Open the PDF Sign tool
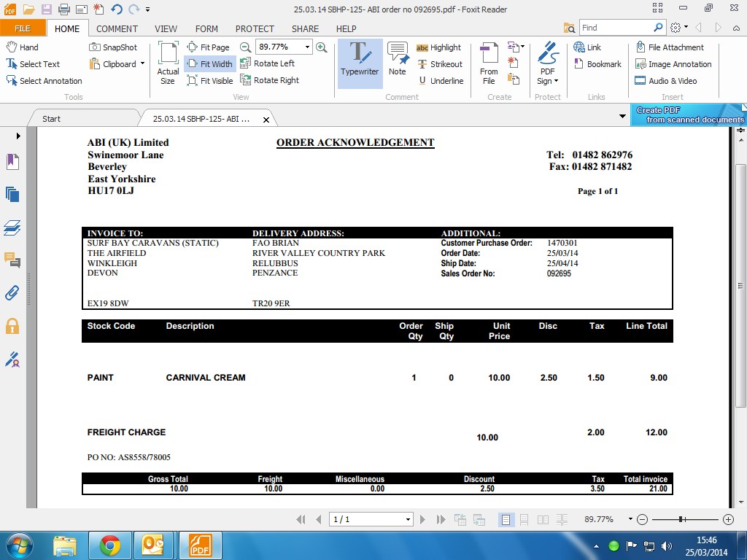The image size is (747, 560). [x=547, y=63]
